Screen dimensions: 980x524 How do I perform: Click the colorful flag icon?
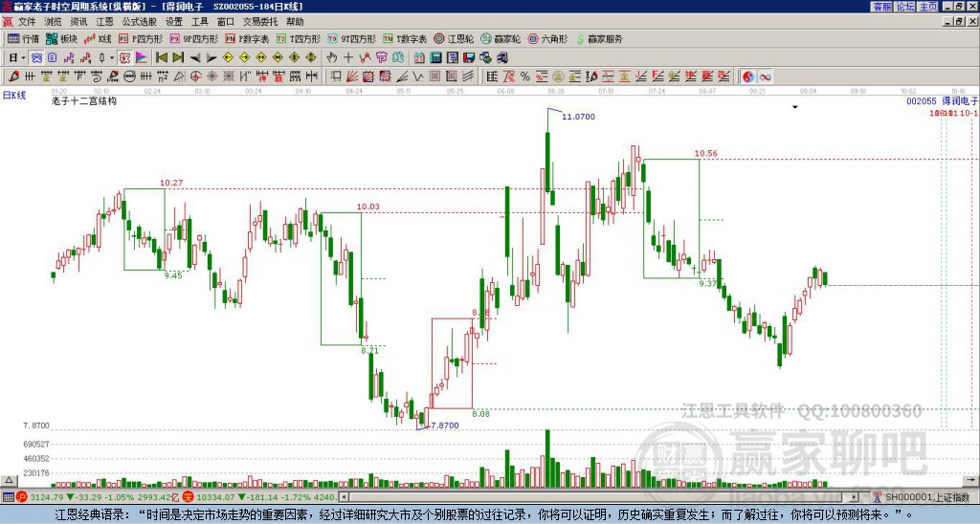pos(142,58)
